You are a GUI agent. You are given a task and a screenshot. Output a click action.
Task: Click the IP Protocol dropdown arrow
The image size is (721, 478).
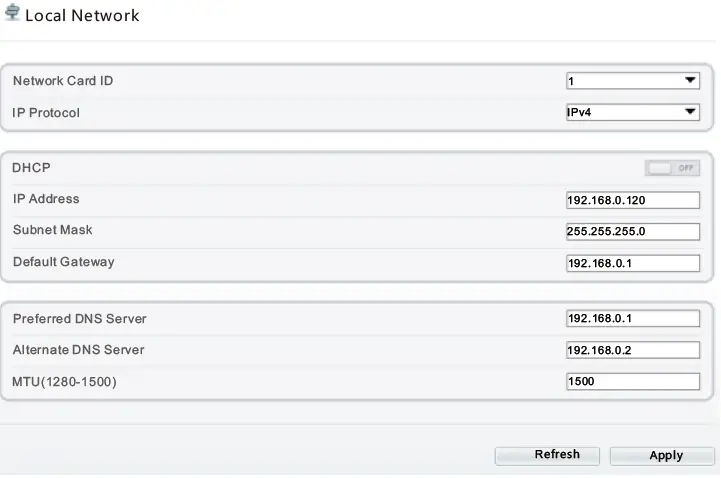(x=690, y=113)
